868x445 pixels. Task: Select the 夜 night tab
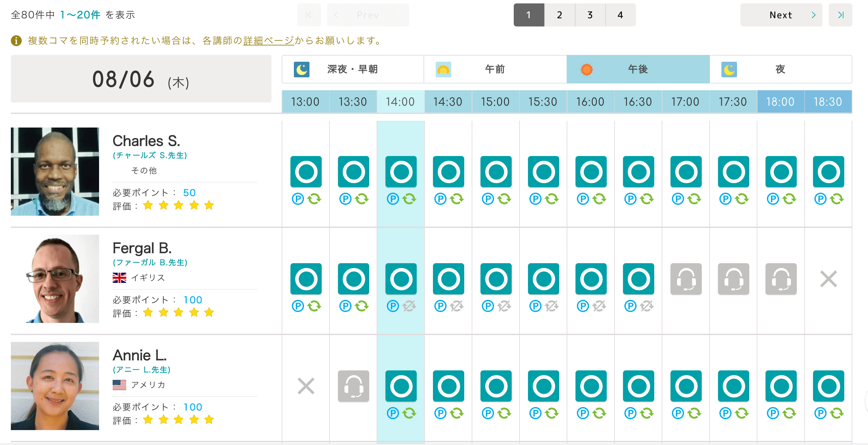[x=780, y=69]
